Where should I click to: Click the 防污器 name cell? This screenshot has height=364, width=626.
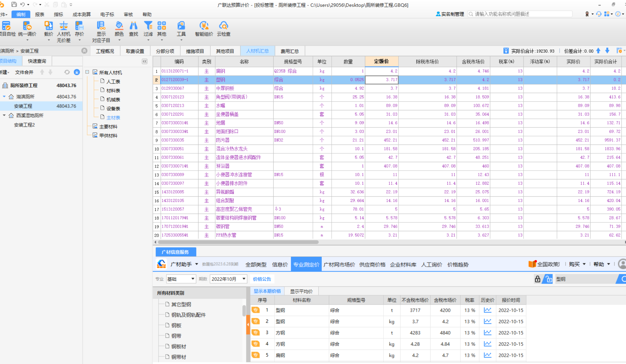[244, 140]
